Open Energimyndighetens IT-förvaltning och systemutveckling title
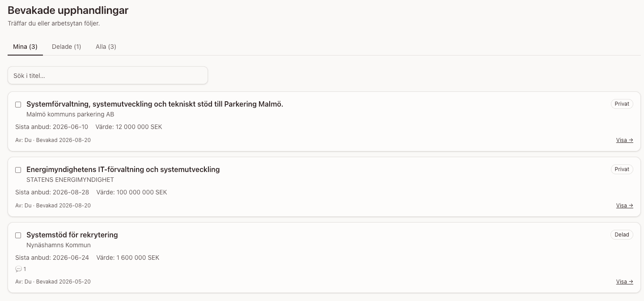 (x=123, y=170)
